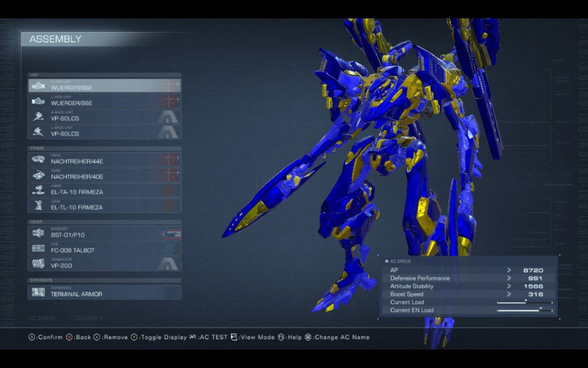Click the Remove button prompt
Viewport: 588px width, 368px height.
(111, 337)
